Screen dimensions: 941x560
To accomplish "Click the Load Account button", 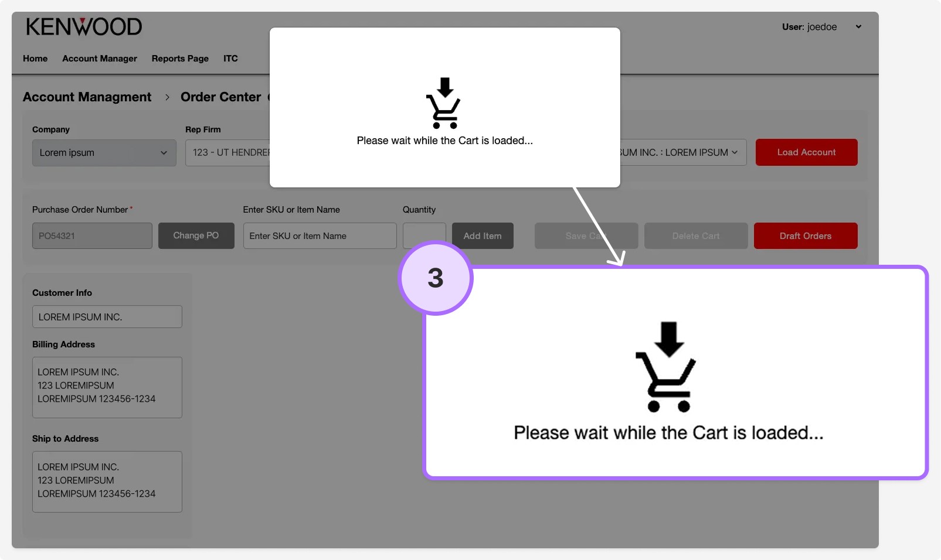I will (x=806, y=152).
